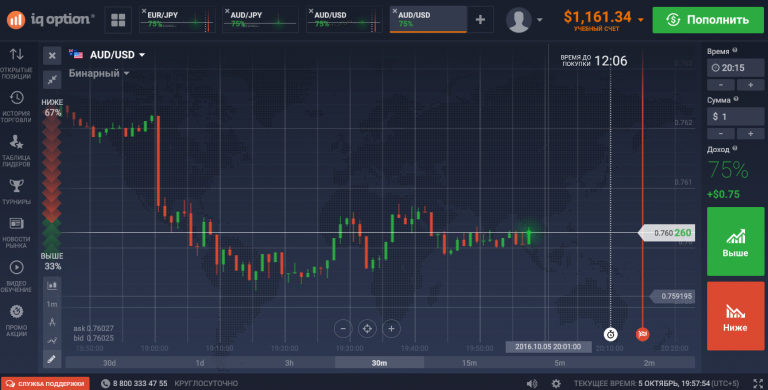Switch to the AUD/JPY tab
The image size is (768, 390).
pyautogui.click(x=261, y=20)
